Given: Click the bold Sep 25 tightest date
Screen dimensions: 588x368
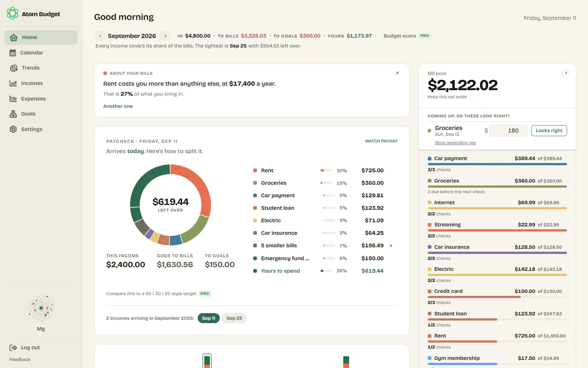Looking at the screenshot, I should point(238,46).
